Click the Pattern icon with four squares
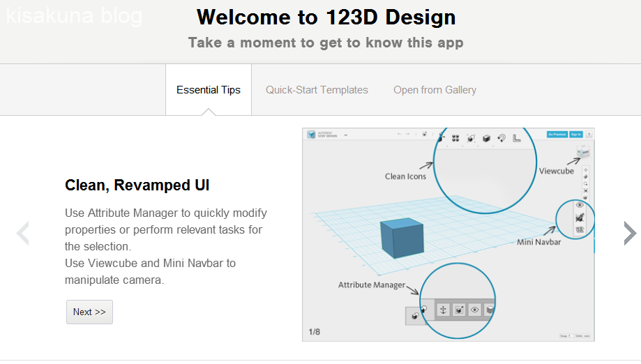This screenshot has width=641, height=364. [x=455, y=138]
